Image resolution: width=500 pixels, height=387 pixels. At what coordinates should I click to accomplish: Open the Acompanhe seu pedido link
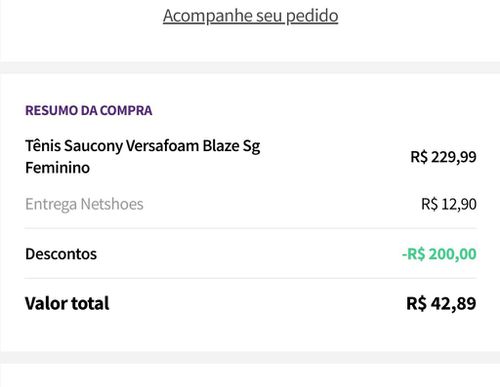[x=250, y=16]
